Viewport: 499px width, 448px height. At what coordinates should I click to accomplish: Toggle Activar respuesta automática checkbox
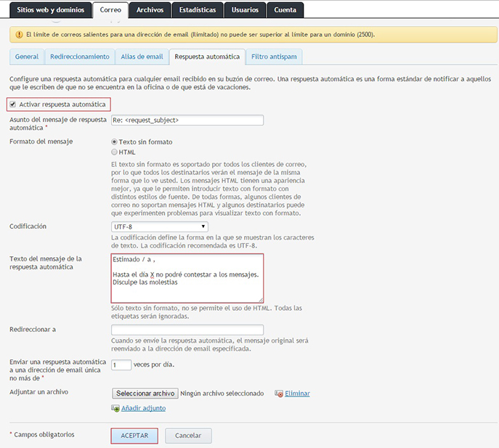tap(13, 105)
